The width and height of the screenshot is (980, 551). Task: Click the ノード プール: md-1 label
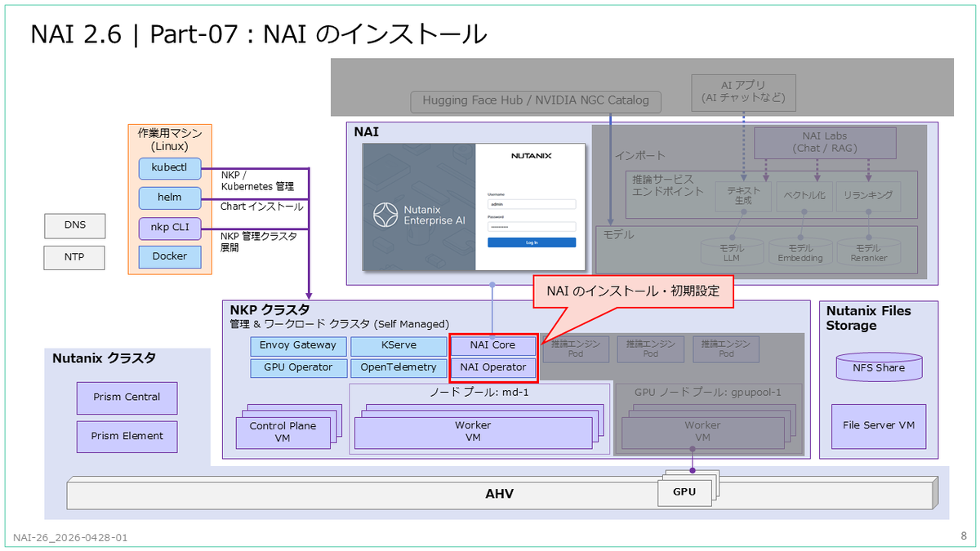click(479, 392)
